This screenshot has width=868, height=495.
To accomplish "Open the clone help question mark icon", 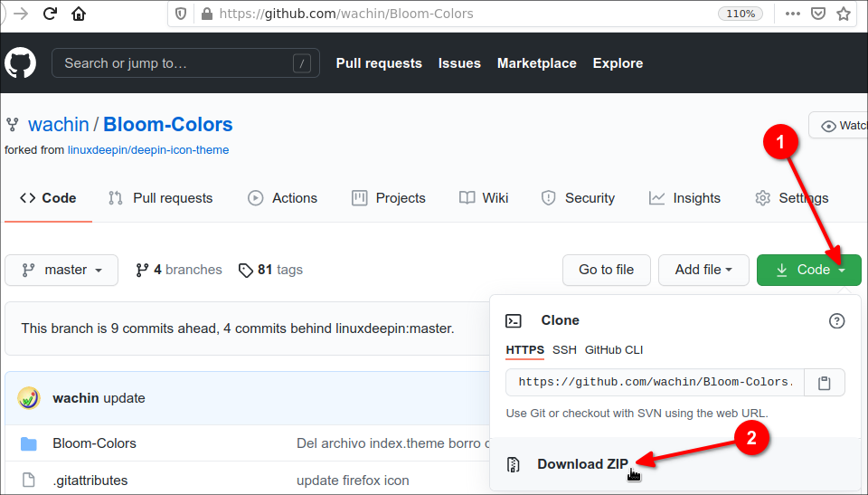I will coord(836,321).
